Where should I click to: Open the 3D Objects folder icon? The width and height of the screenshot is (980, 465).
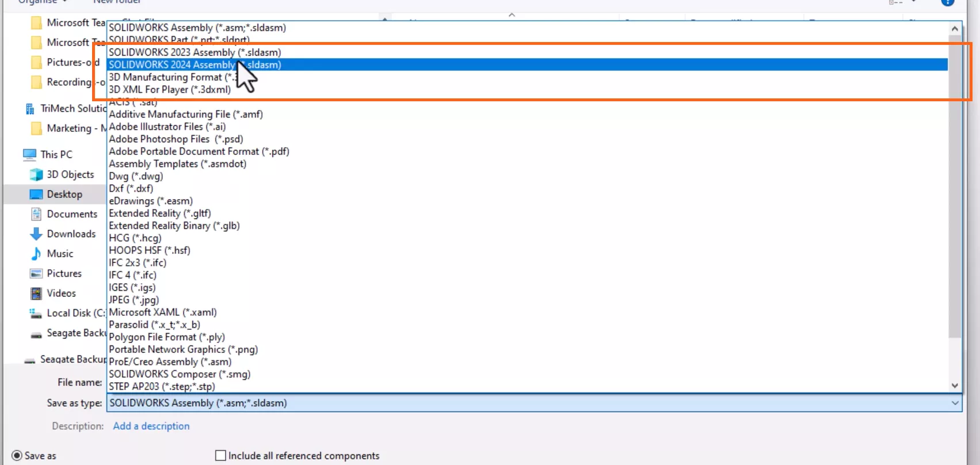click(36, 174)
